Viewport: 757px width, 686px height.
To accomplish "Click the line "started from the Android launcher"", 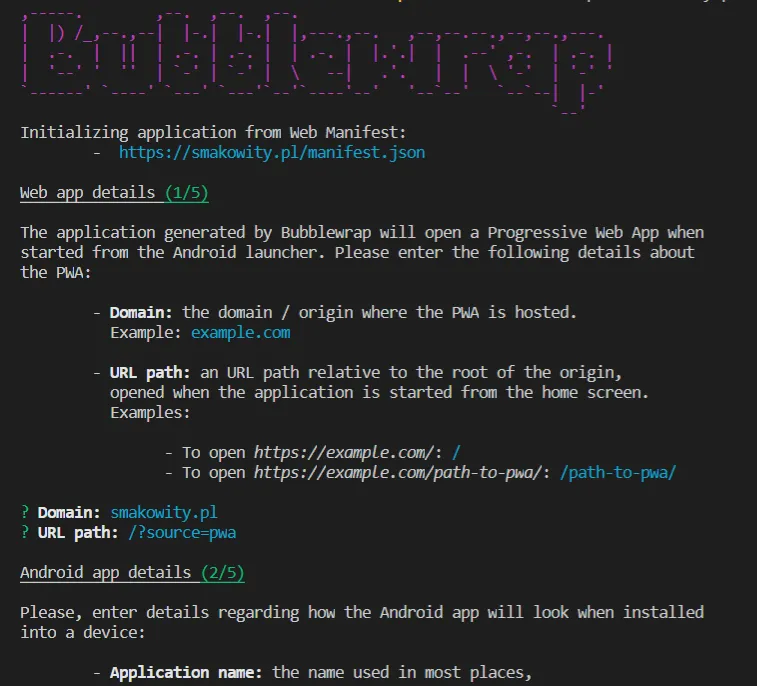I will click(357, 252).
